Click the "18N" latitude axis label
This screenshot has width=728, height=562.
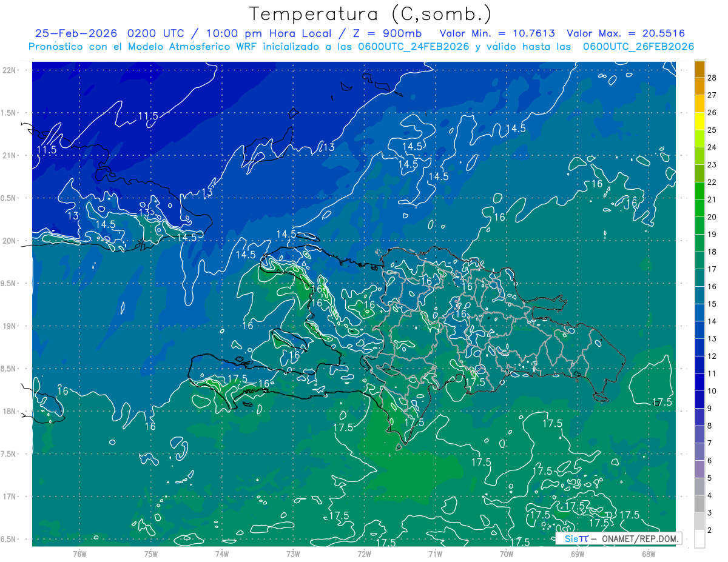tap(9, 411)
